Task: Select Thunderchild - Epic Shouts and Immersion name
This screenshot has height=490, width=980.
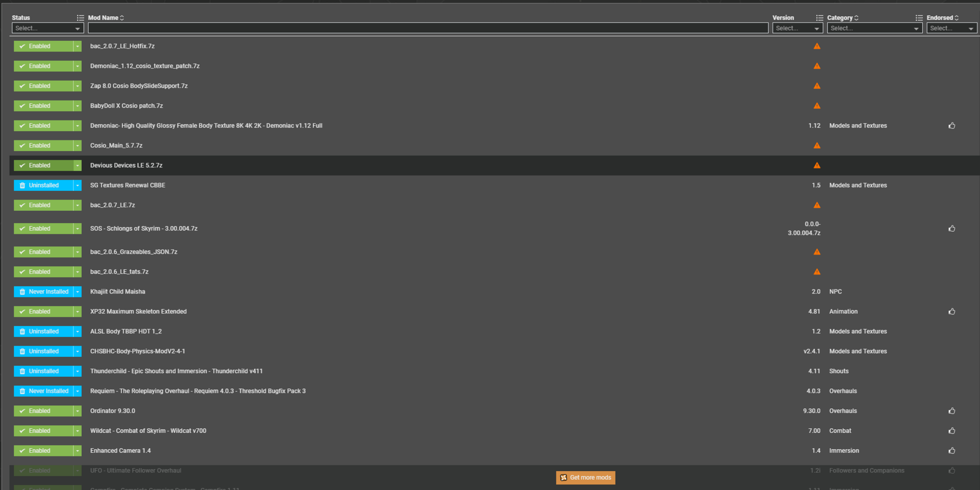Action: 177,371
